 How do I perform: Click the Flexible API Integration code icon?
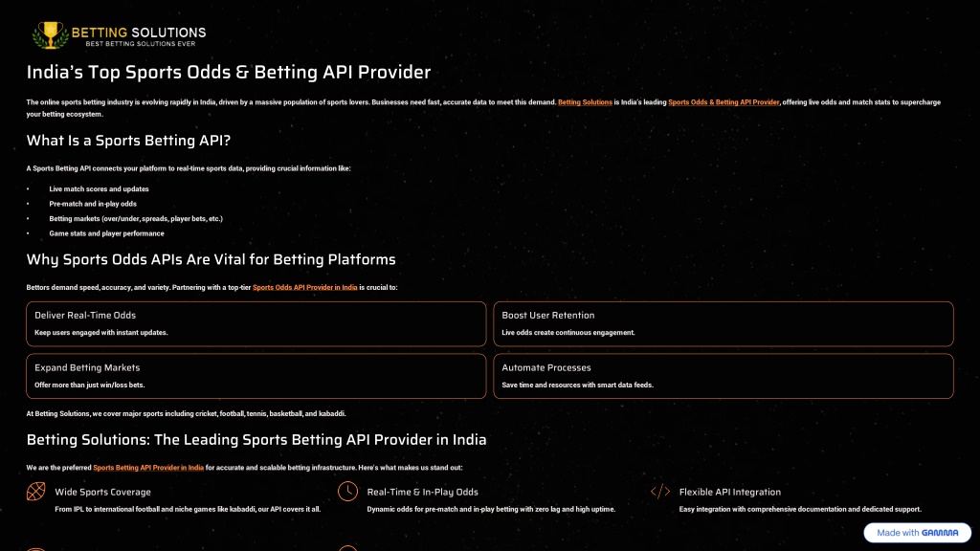pyautogui.click(x=660, y=492)
